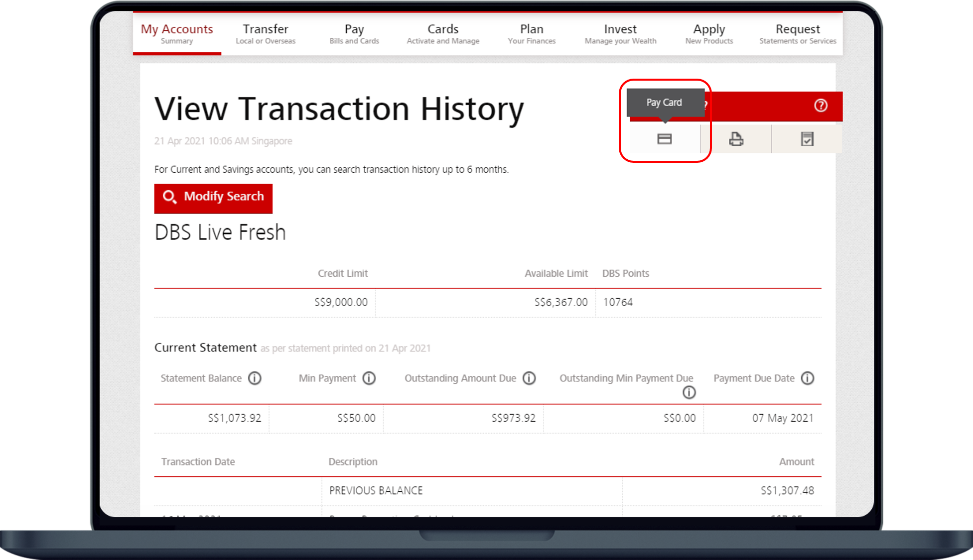Select due date 07 May 2021

click(x=783, y=418)
